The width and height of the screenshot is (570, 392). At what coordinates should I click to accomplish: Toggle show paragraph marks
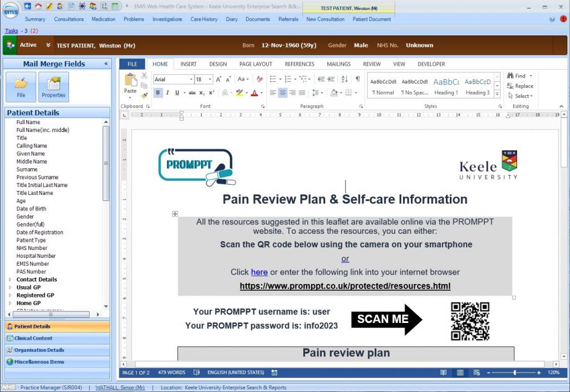tap(358, 79)
